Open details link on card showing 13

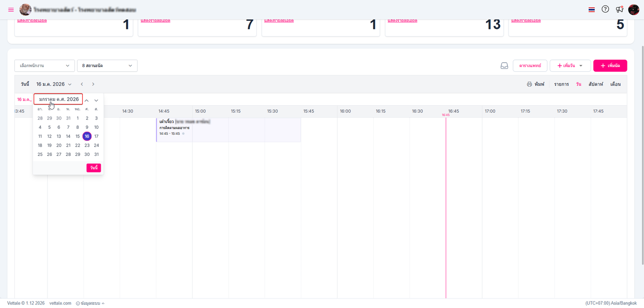(x=402, y=21)
